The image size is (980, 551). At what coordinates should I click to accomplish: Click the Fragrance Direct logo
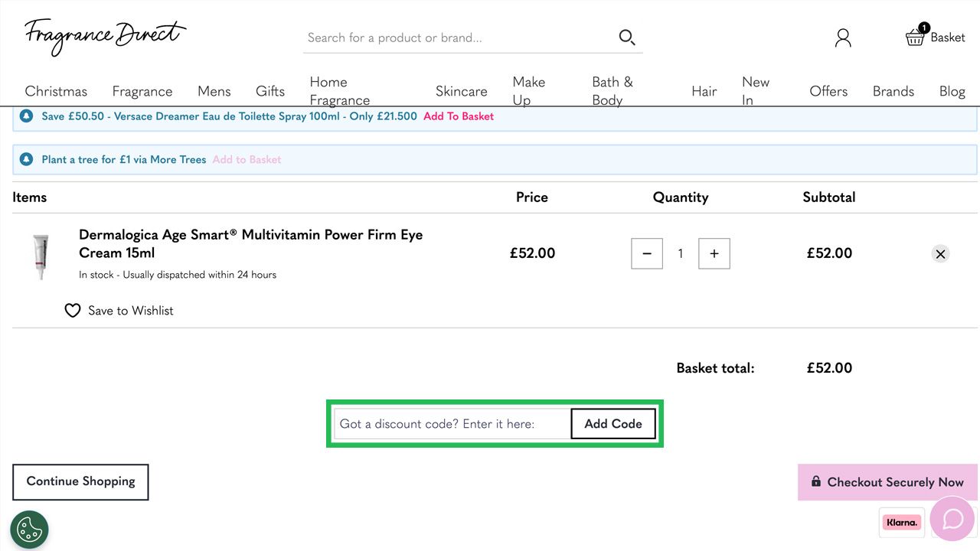pos(105,36)
